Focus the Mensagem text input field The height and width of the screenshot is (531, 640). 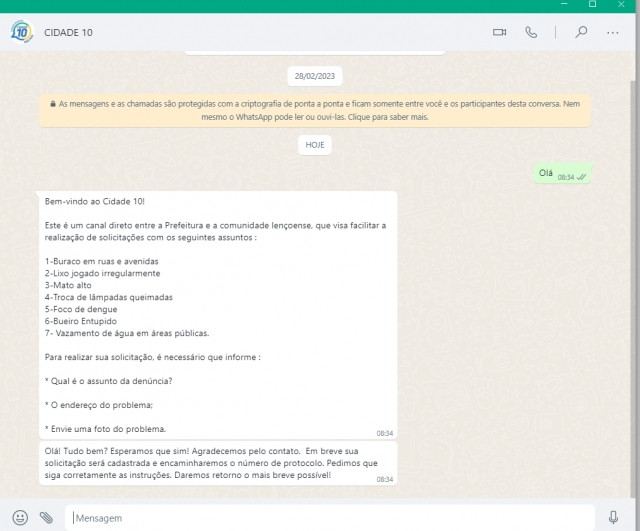pos(329,518)
